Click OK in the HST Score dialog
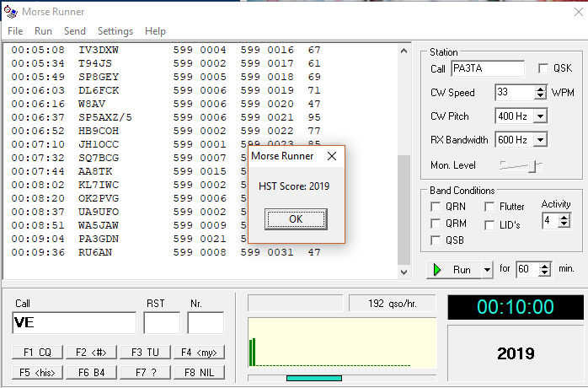This screenshot has width=588, height=388. 296,219
